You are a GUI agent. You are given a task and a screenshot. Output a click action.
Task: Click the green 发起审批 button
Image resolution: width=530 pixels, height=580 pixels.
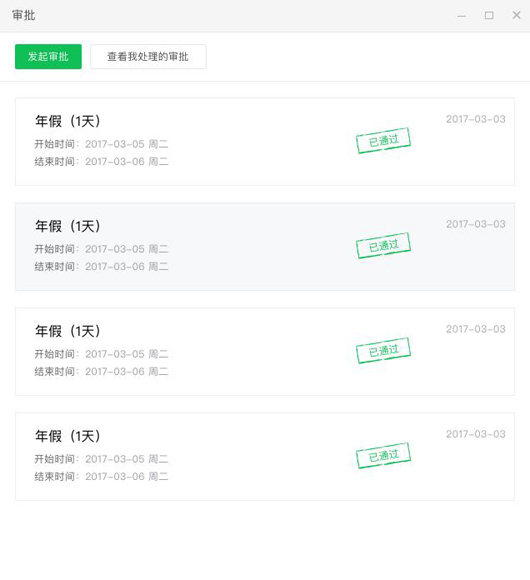point(48,57)
